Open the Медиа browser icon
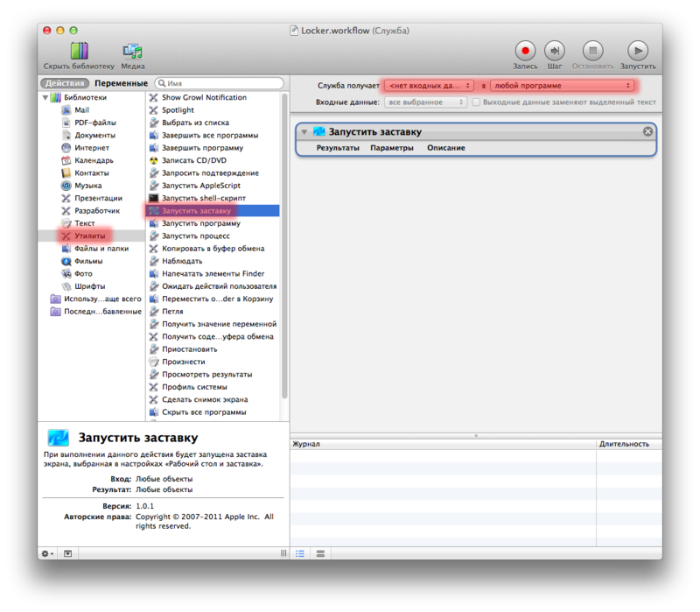This screenshot has width=700, height=612. (x=133, y=51)
